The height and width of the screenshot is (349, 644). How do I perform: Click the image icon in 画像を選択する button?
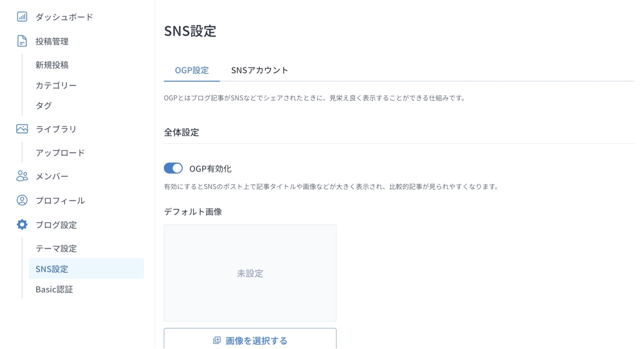pos(217,341)
